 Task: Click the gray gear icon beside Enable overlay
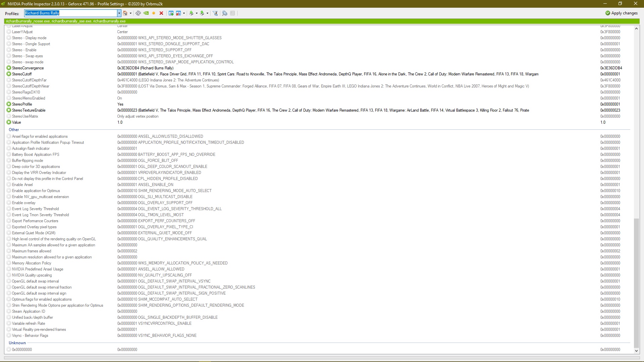click(x=9, y=203)
